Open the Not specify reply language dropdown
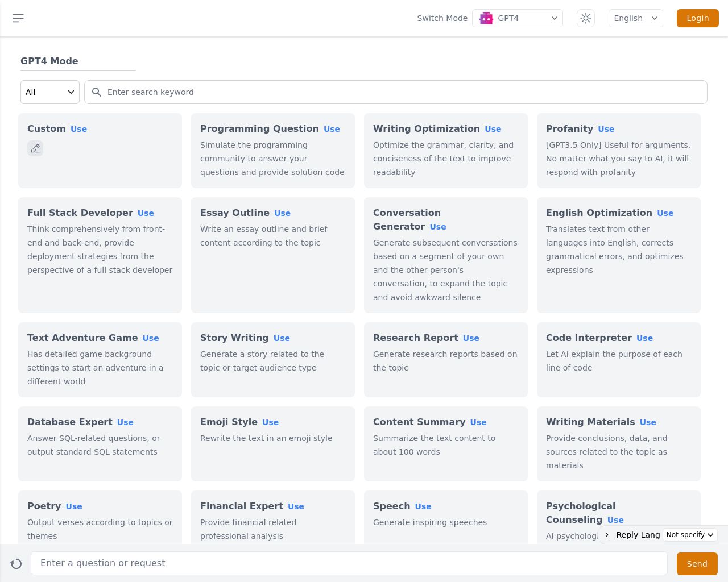Image resolution: width=728 pixels, height=582 pixels. point(690,535)
